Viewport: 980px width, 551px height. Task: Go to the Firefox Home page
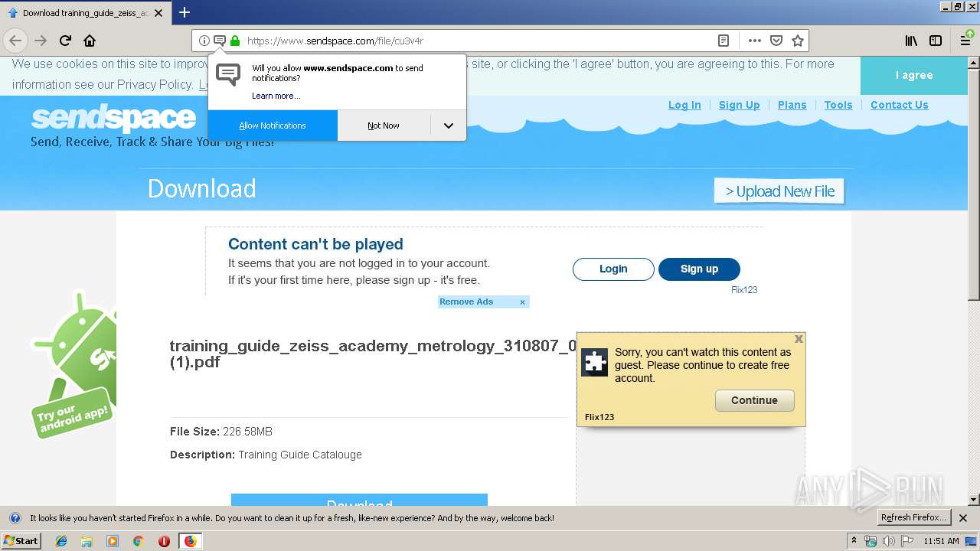[90, 41]
